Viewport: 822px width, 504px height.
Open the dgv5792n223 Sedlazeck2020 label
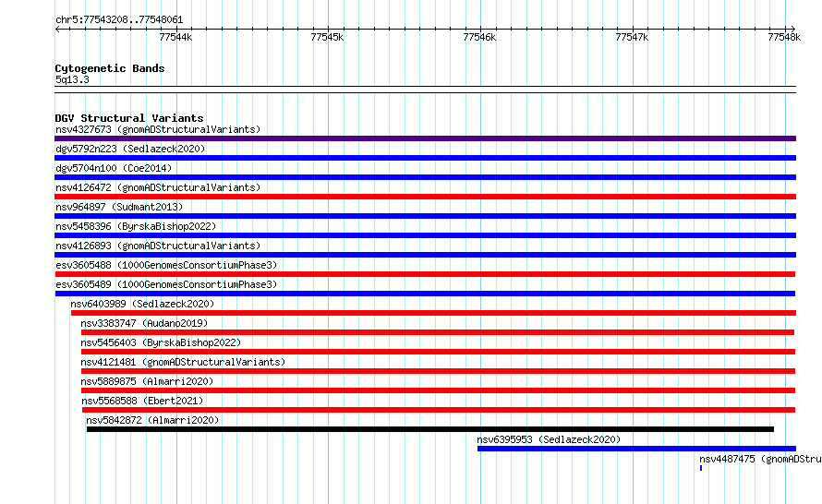pos(130,149)
